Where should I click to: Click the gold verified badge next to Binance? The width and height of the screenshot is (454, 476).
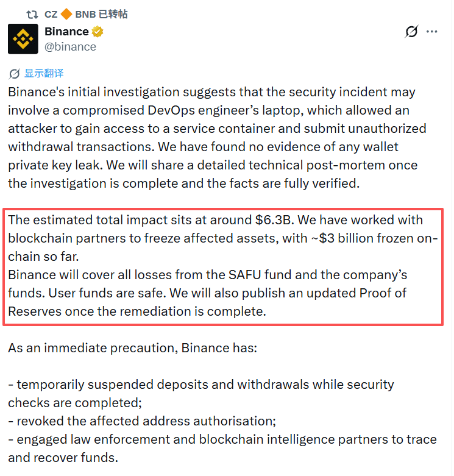[98, 32]
